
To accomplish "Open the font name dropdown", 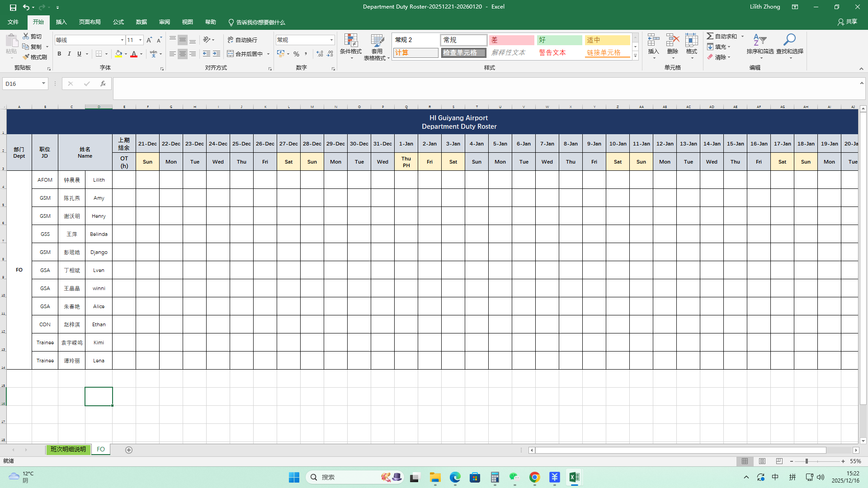I will tap(122, 40).
